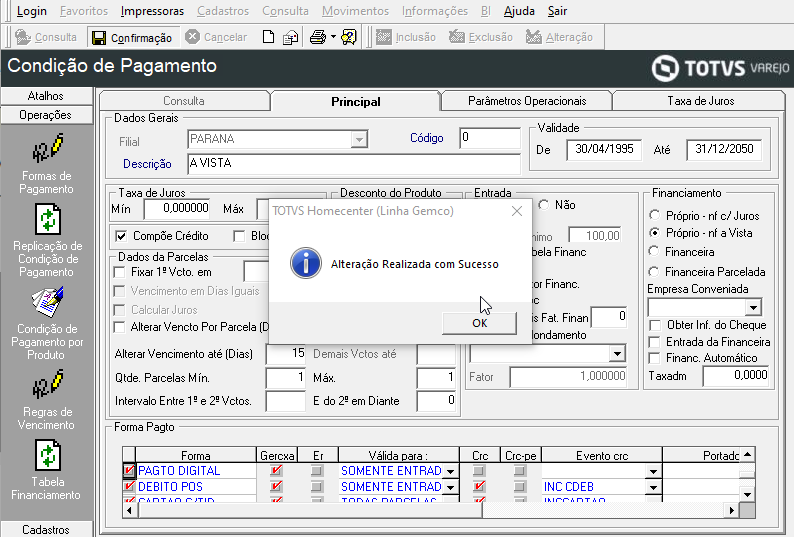Toggle Obter Inf. do Cheque checkbox
Viewport: 794px width, 537px height.
655,325
